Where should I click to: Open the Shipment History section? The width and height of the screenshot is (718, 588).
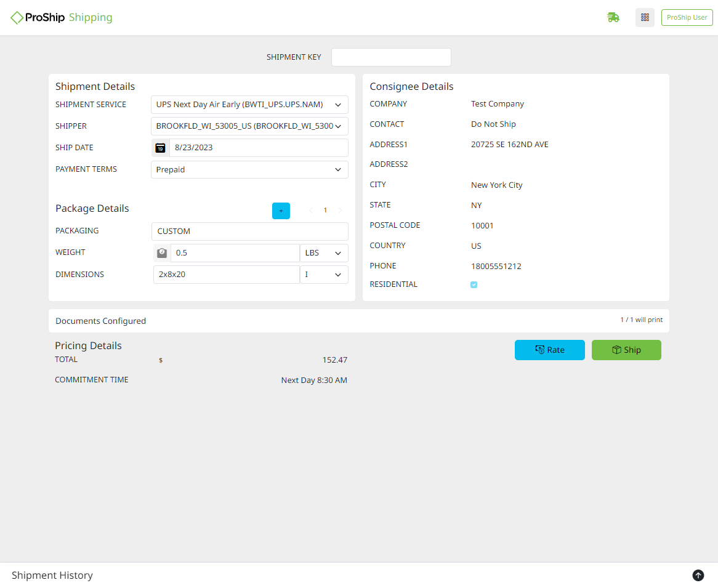(52, 575)
